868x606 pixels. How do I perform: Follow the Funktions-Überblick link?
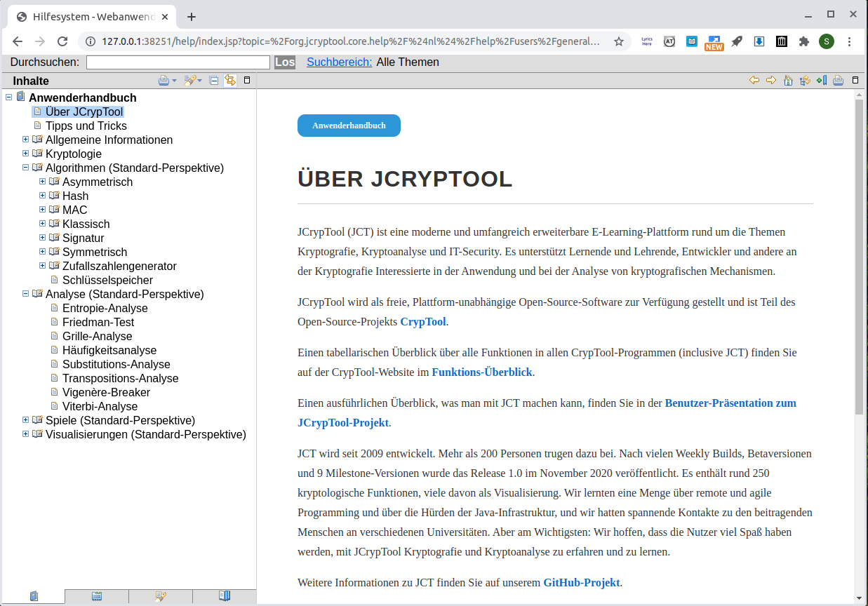pyautogui.click(x=482, y=372)
